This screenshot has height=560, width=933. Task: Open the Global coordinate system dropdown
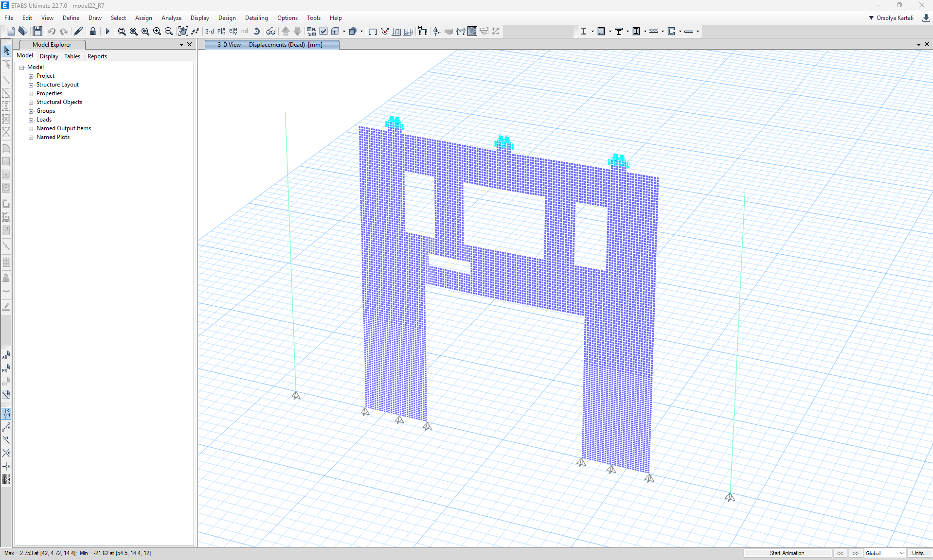(885, 553)
